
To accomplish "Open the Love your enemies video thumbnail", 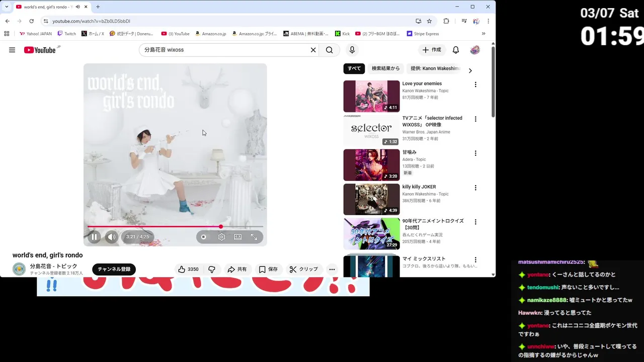I will pos(372,96).
